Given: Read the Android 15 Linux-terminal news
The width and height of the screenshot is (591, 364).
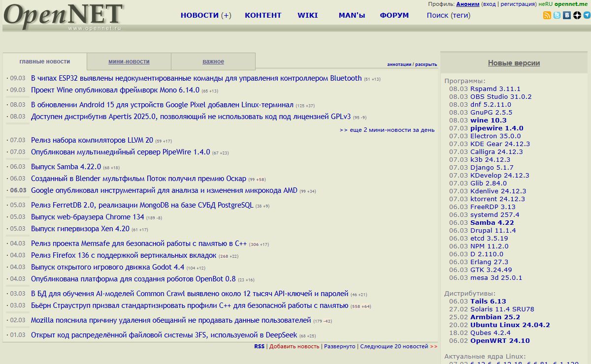Looking at the screenshot, I should pos(162,105).
